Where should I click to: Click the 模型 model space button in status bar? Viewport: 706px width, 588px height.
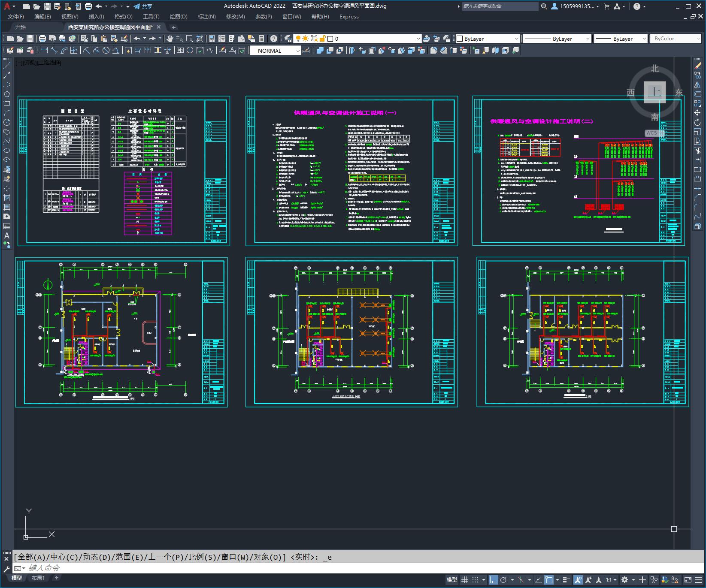coord(451,580)
